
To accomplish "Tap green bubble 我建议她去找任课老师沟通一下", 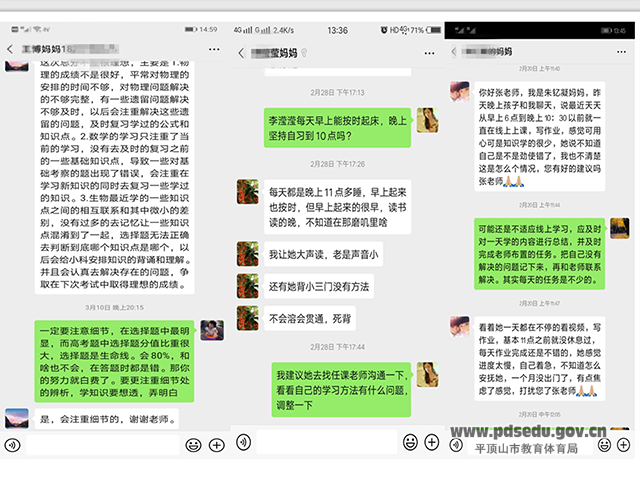I will [x=340, y=388].
